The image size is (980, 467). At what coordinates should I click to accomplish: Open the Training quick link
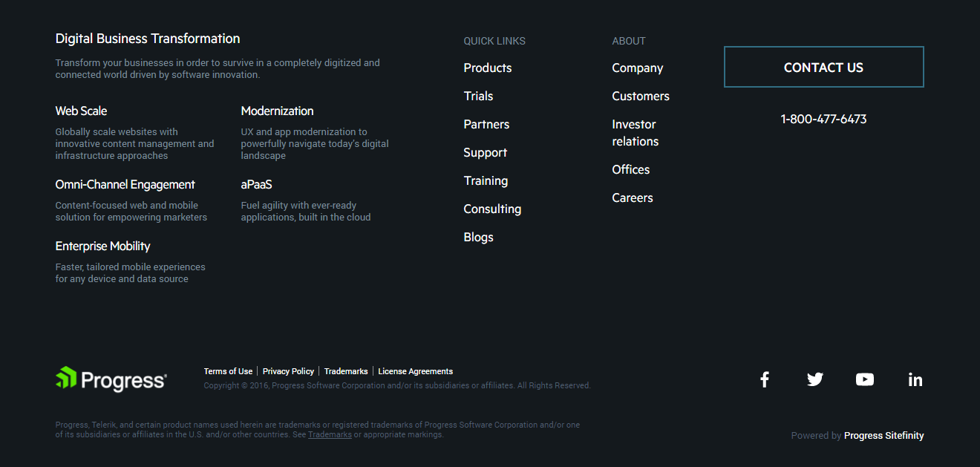(486, 180)
